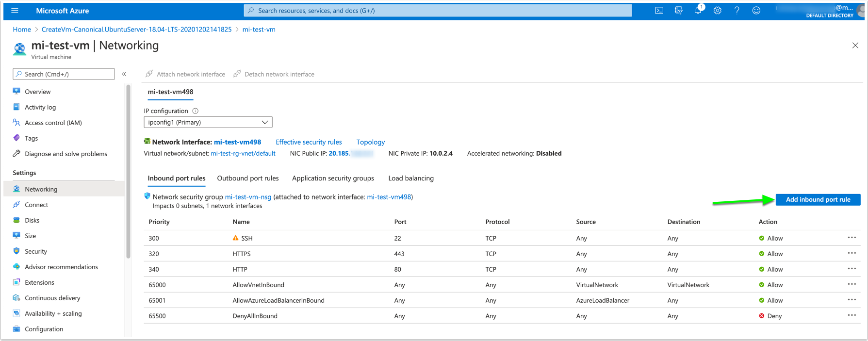Open the directory and subscription filter icon
Screen dimensions: 868x341
coord(678,10)
